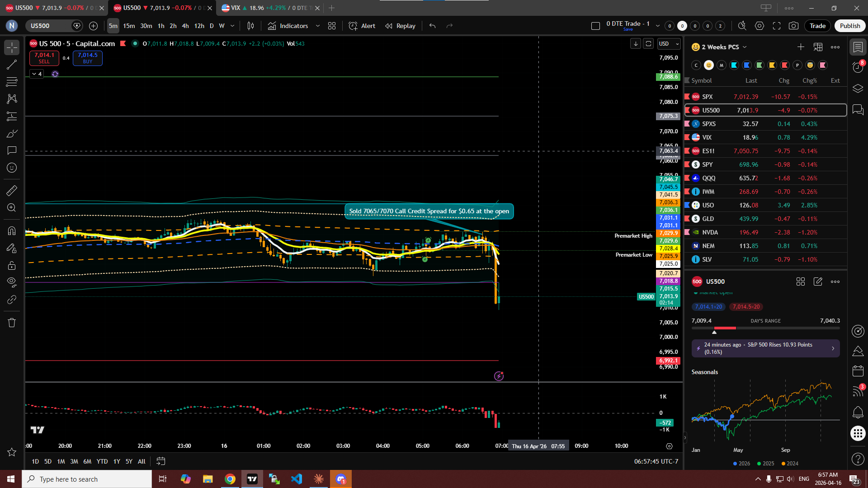The height and width of the screenshot is (488, 868).
Task: Click the trash remove objects icon
Action: (x=12, y=323)
